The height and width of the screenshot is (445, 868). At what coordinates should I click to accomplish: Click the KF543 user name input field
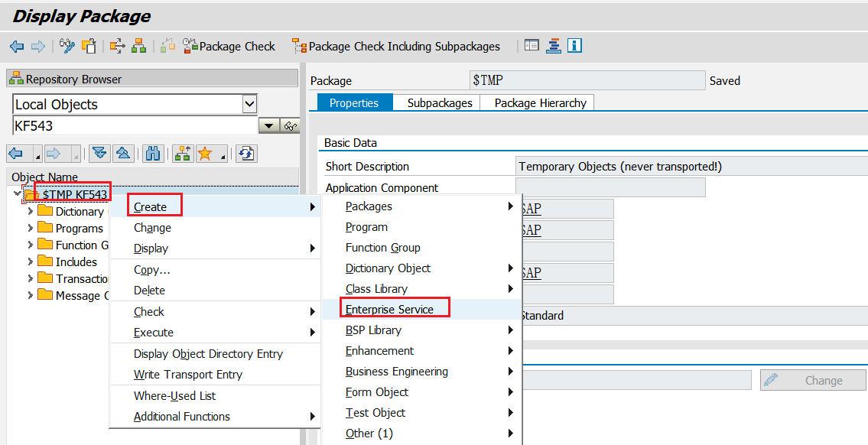tap(135, 126)
